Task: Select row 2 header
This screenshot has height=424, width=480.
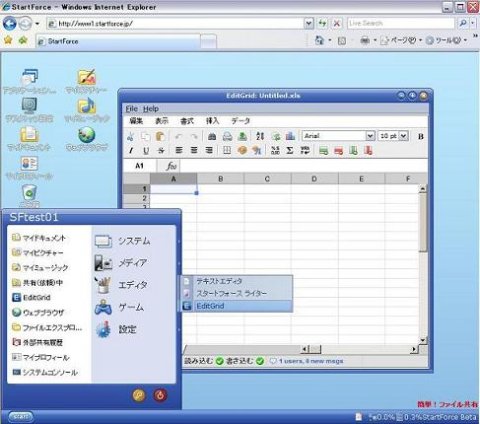Action: (137, 198)
